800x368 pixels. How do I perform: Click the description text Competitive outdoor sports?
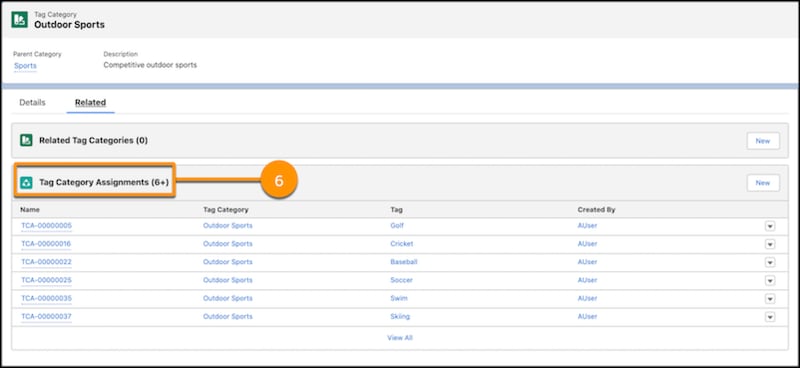pos(150,65)
